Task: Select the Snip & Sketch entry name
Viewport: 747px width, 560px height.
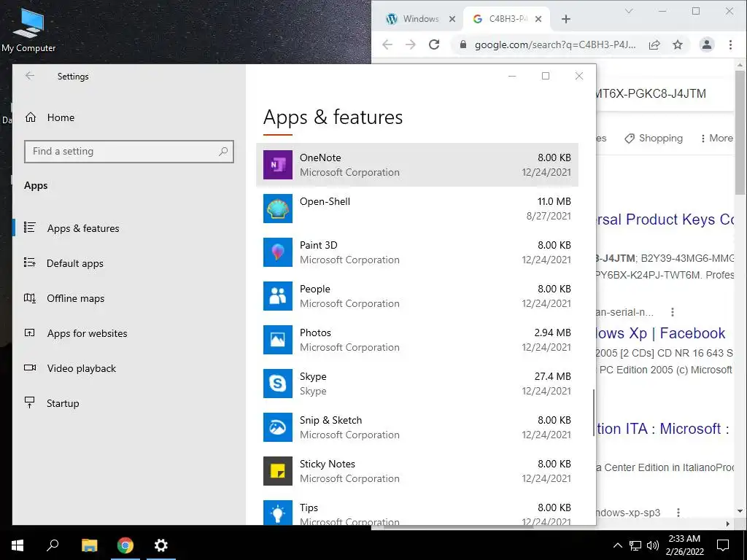Action: coord(330,421)
